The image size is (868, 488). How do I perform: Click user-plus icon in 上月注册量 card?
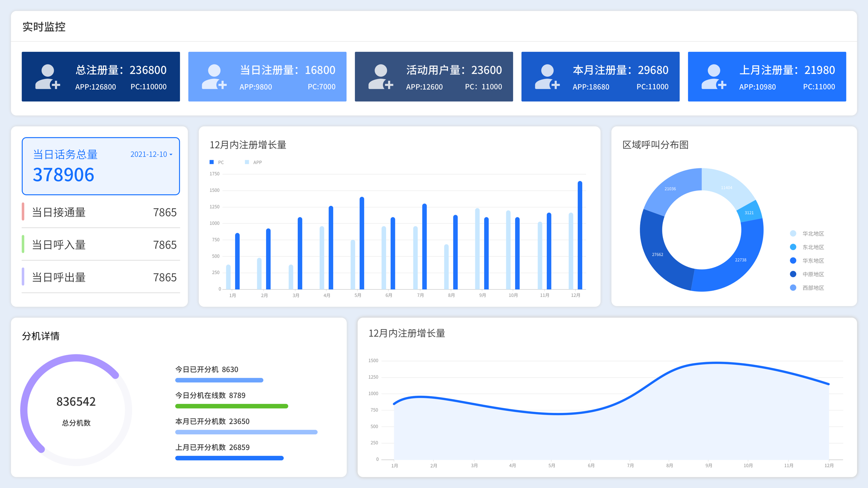[x=714, y=77]
